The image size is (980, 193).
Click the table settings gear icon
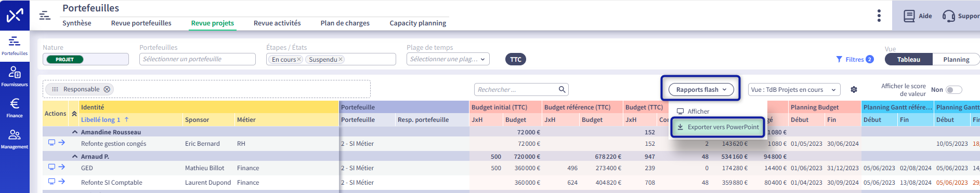tap(854, 90)
